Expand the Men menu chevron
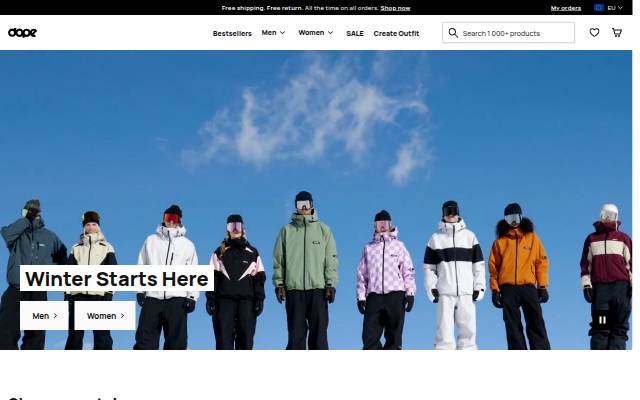This screenshot has height=400, width=640. coord(282,33)
